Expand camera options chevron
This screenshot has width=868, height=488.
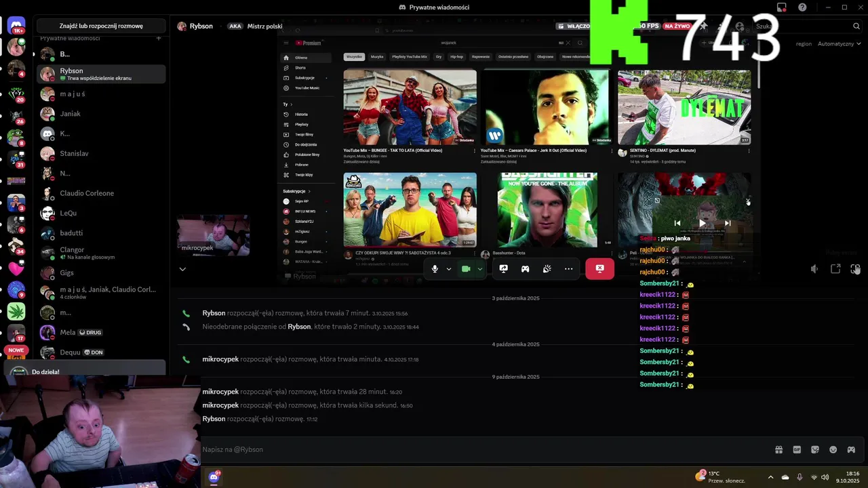click(479, 269)
